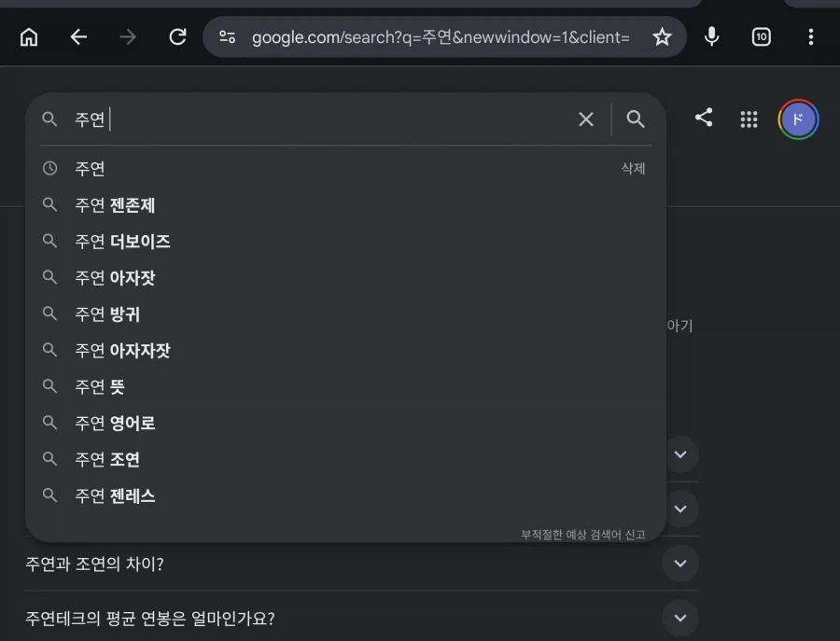This screenshot has height=641, width=840.
Task: Report predictions via 부적절한 예상 검색어 신고
Action: [582, 535]
